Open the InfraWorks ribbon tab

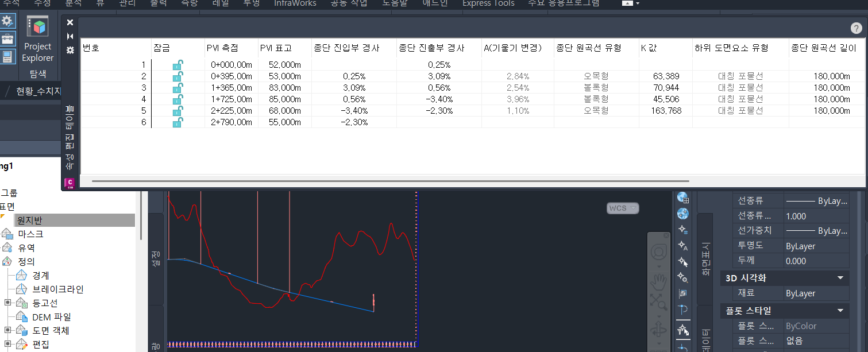pos(295,3)
